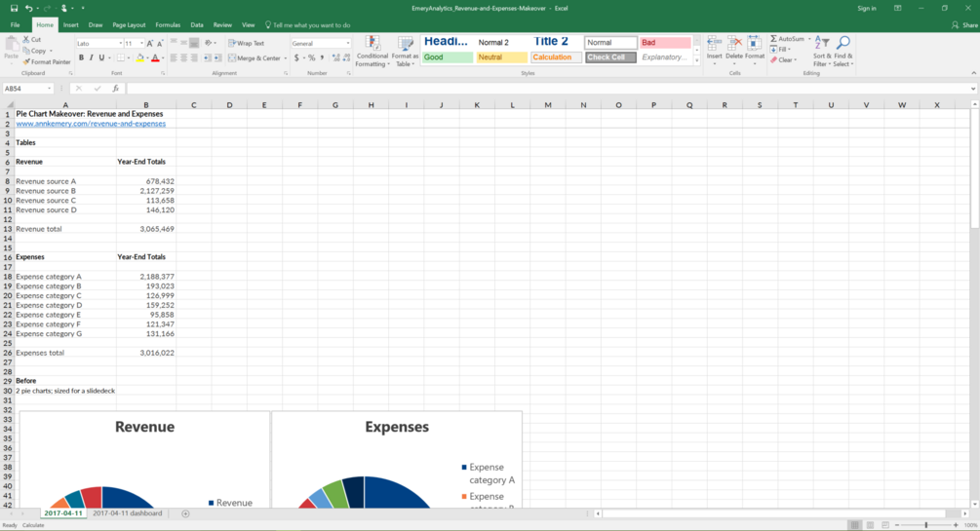Click the Share button

click(x=964, y=25)
